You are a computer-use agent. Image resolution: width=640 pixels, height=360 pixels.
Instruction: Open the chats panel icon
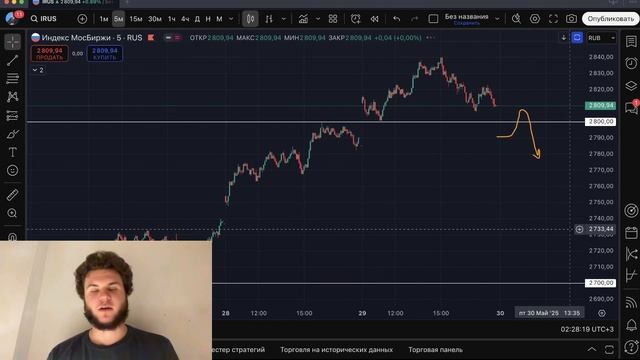point(631,107)
